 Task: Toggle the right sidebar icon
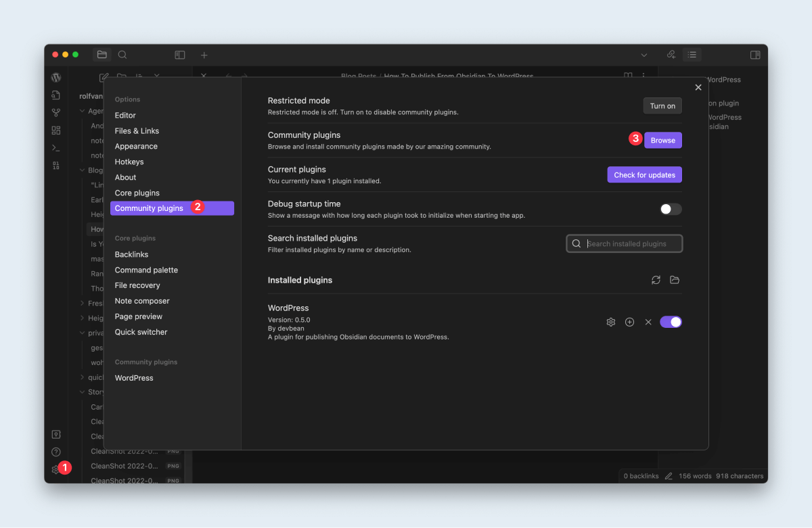point(755,55)
